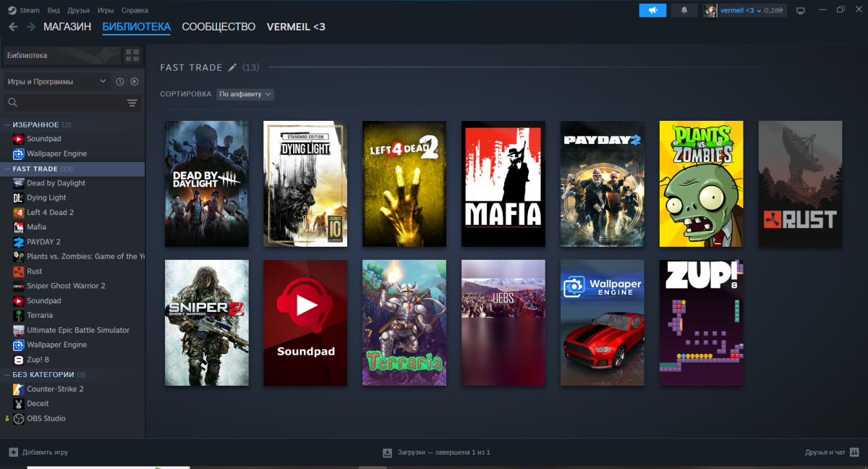
Task: Switch to the МАГАЗИН tab
Action: (67, 27)
